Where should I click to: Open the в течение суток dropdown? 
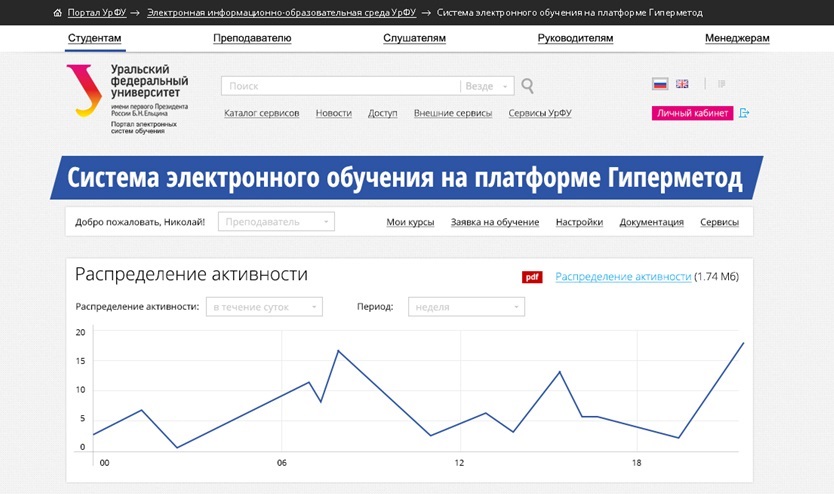click(264, 307)
